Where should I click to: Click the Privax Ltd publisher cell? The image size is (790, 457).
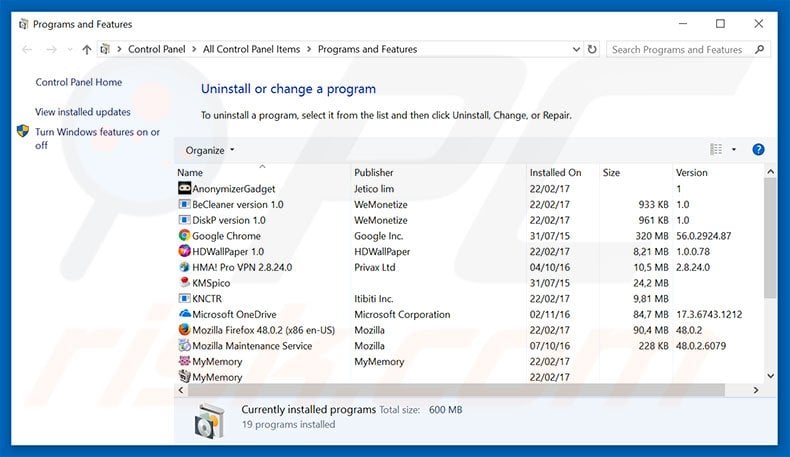[374, 267]
